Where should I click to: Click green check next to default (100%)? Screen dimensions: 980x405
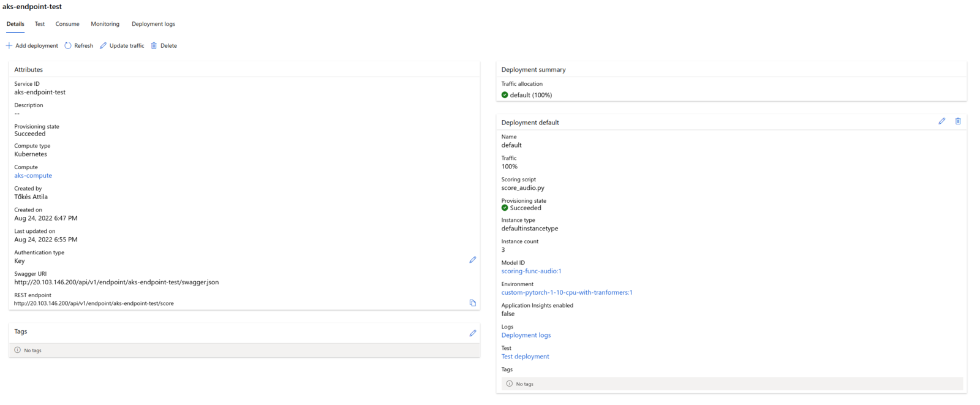[505, 95]
